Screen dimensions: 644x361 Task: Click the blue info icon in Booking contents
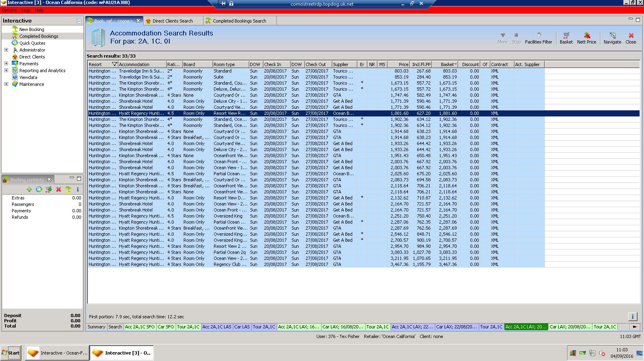(78, 189)
